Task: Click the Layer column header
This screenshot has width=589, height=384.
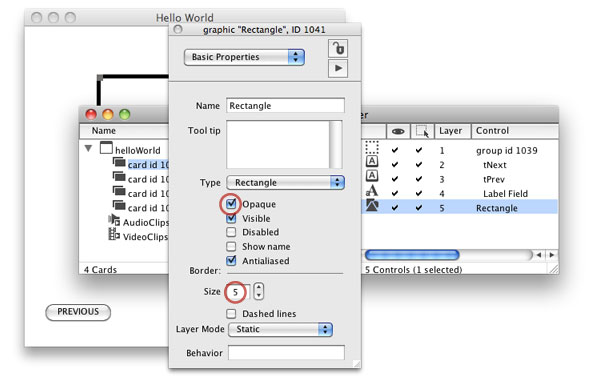Action: 452,131
